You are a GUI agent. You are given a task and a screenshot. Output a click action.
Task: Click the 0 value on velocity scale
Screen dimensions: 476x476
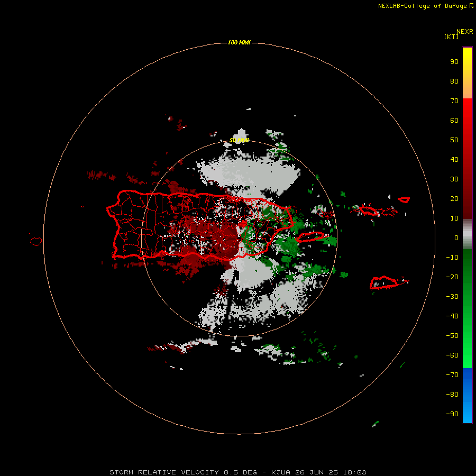(456, 237)
